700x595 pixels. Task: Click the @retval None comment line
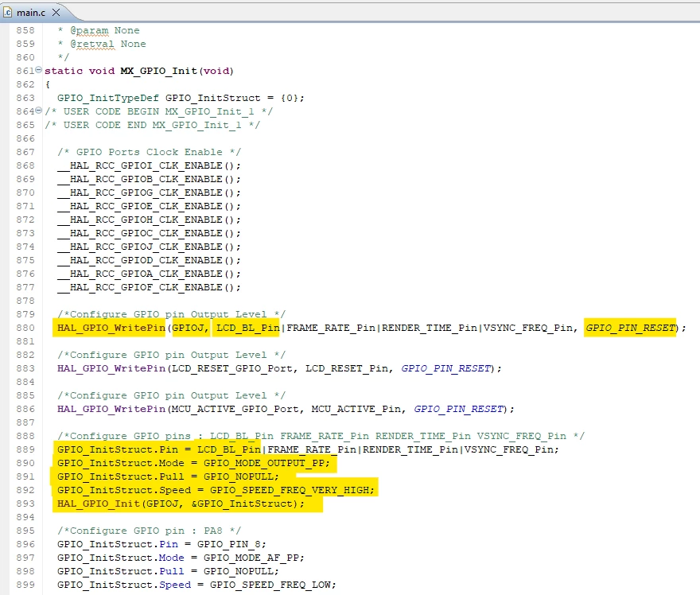point(102,44)
